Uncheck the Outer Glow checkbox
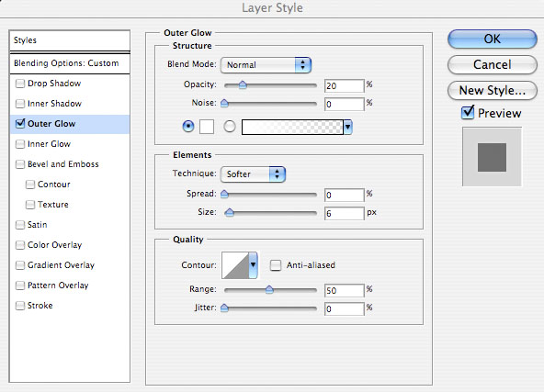Screen dimensions: 544x392 coord(20,123)
